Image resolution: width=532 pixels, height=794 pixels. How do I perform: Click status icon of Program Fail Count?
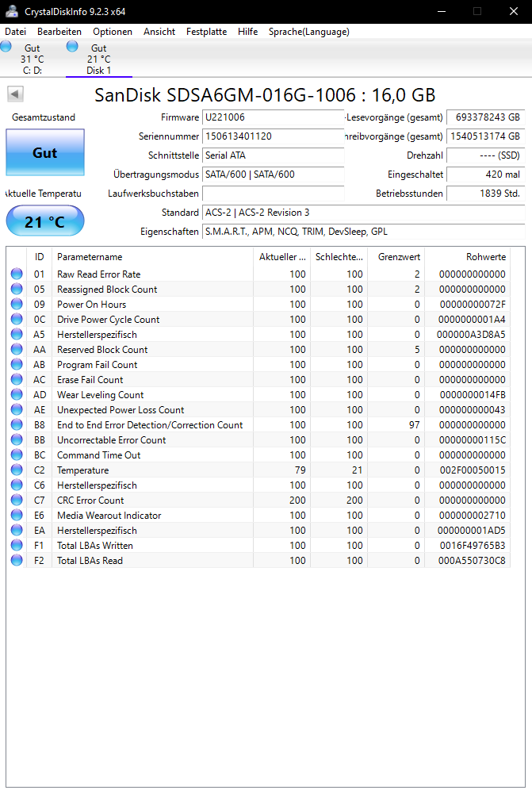tap(17, 365)
